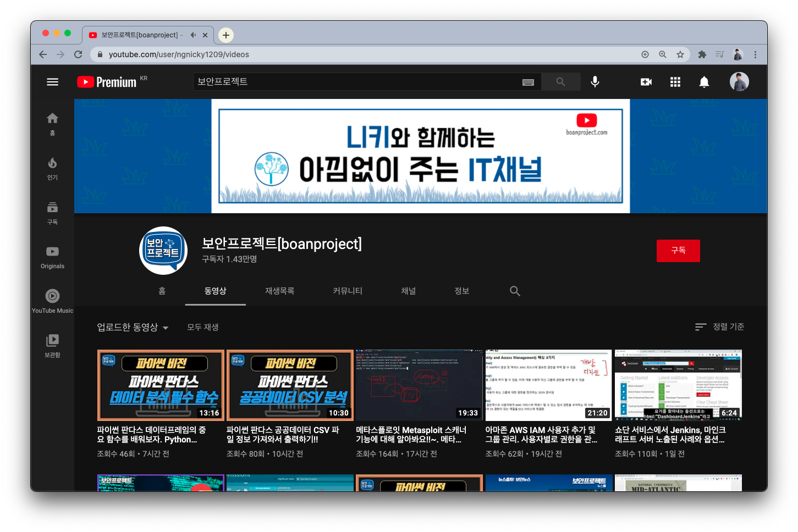798x532 pixels.
Task: Open the Chrome three-dot menu
Action: pyautogui.click(x=755, y=54)
